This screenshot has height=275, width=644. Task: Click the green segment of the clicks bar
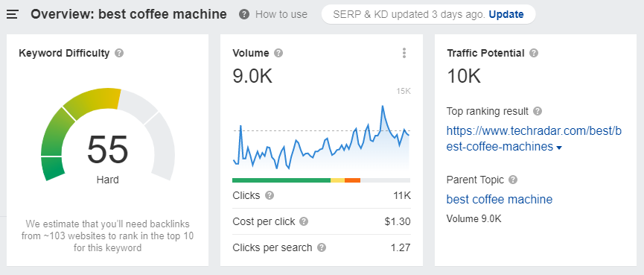click(281, 180)
